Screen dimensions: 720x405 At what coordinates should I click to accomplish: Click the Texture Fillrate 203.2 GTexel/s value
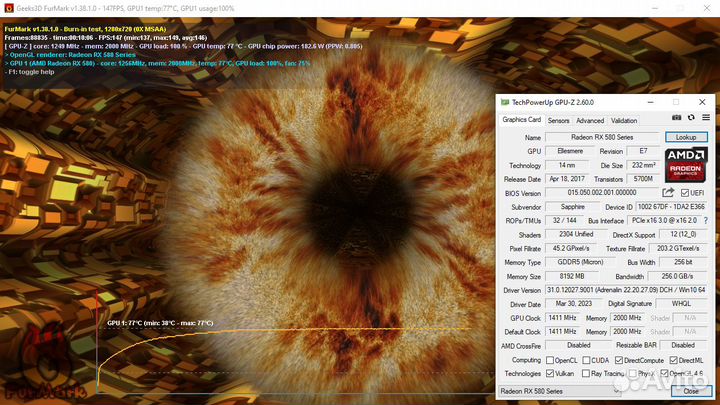pos(678,248)
